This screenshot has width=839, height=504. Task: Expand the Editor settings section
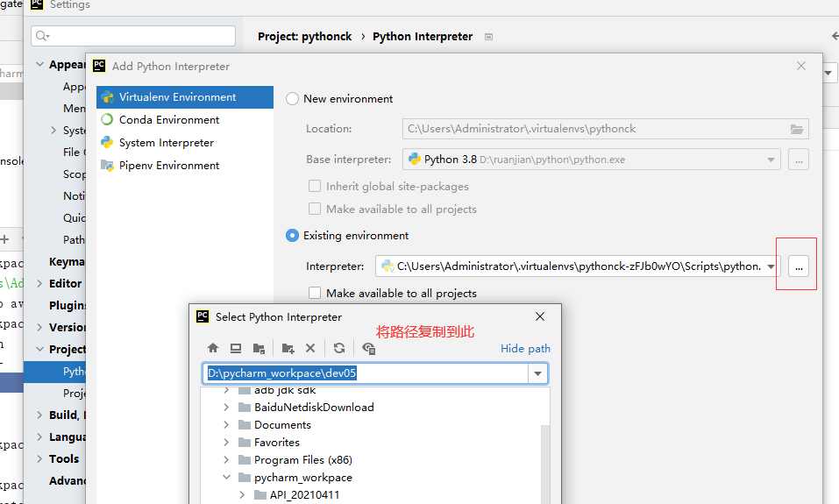point(39,284)
